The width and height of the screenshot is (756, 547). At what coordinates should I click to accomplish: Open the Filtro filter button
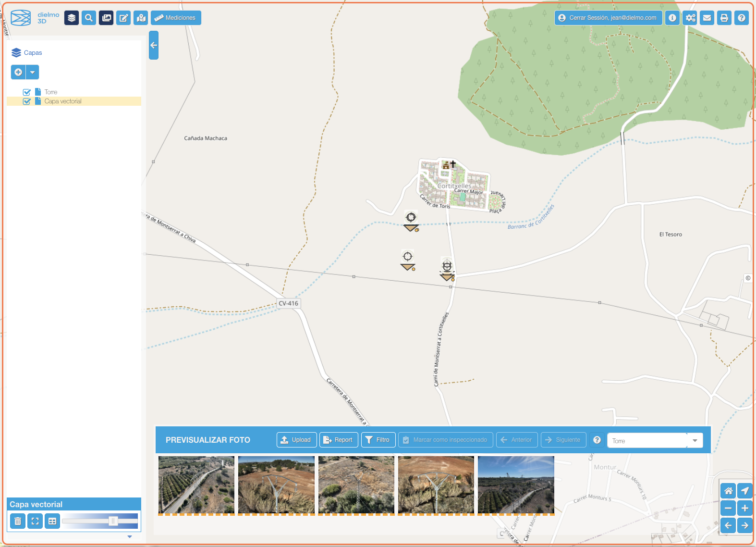[x=378, y=440]
